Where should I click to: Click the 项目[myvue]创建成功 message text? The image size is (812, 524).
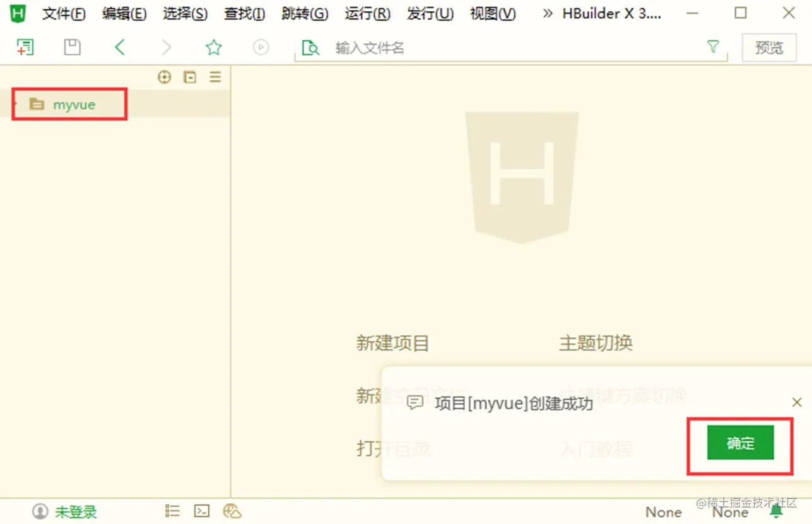[x=514, y=404]
